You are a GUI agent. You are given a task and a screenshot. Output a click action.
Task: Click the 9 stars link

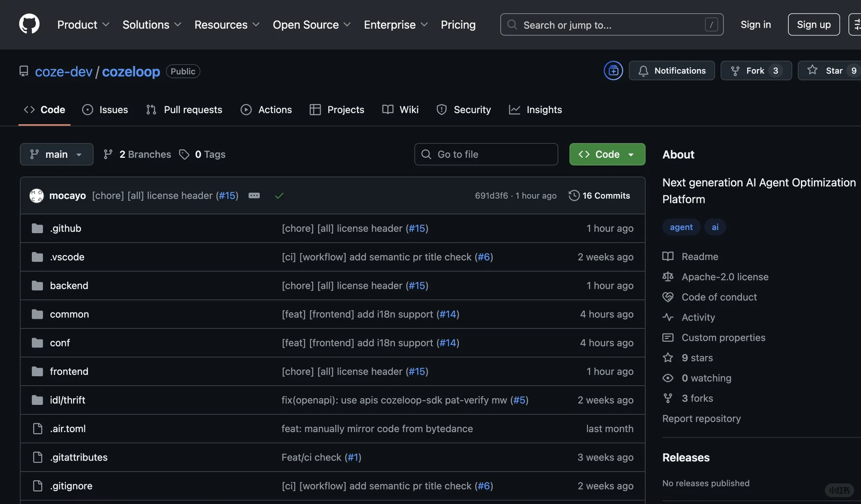tap(697, 357)
